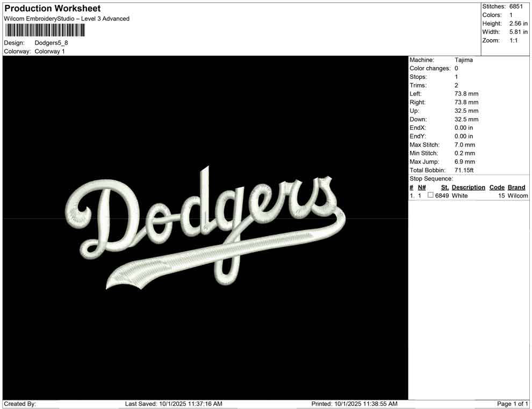The image size is (532, 409).
Task: Click the Max Jump value '6.9 mm'
Action: tap(465, 162)
